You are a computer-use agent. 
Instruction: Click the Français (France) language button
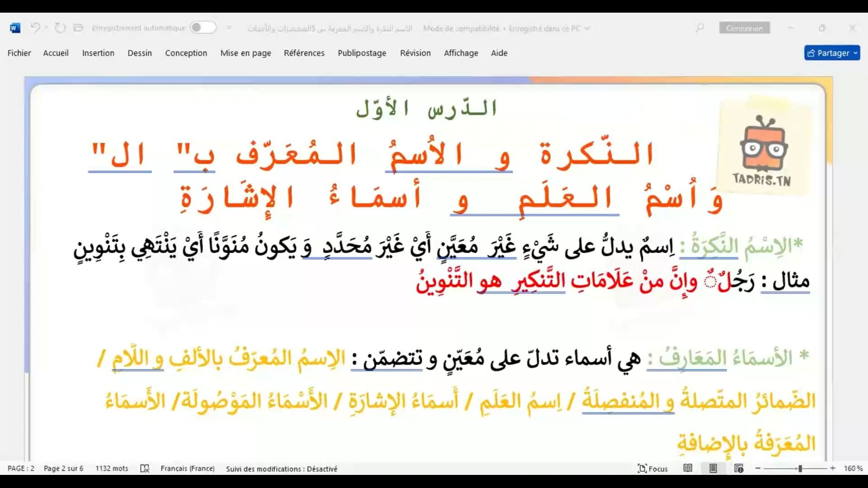click(x=187, y=469)
